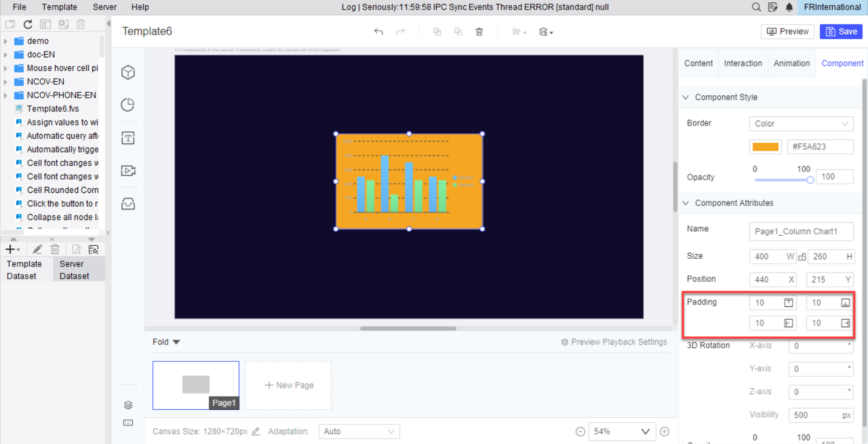The width and height of the screenshot is (868, 444).
Task: Click the dataset edit pencil icon
Action: click(x=38, y=249)
